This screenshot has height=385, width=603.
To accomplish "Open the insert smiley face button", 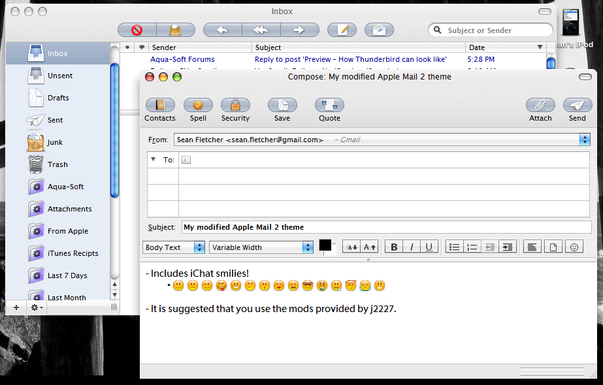I will point(574,247).
